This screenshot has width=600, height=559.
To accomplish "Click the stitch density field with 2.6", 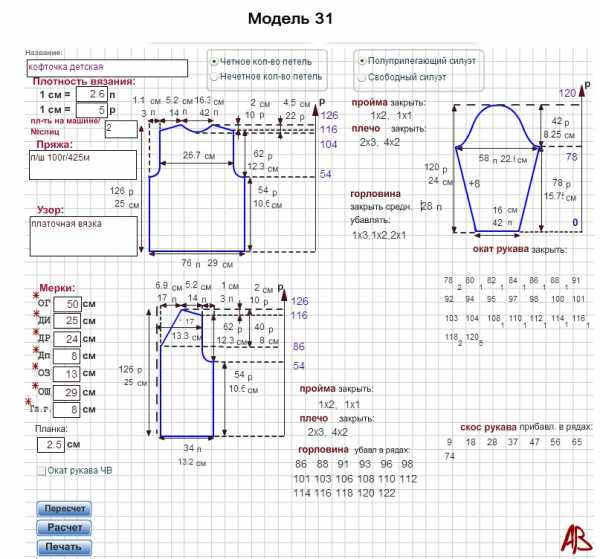I will pyautogui.click(x=91, y=94).
